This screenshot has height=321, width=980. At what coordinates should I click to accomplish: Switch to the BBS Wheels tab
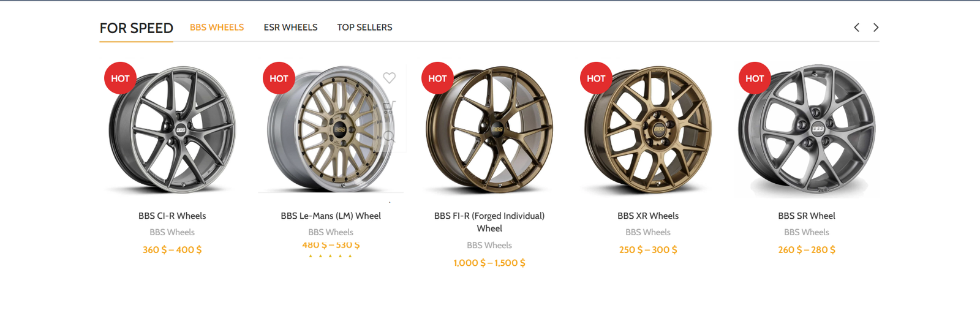(217, 28)
